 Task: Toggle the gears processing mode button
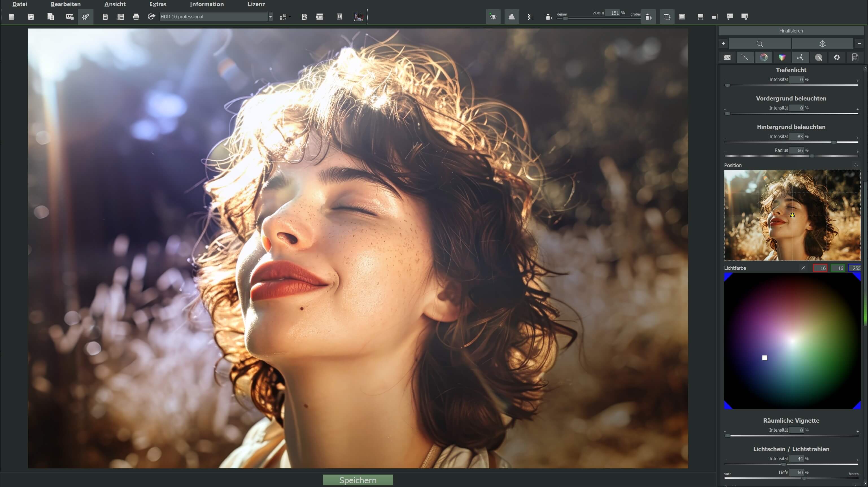tap(86, 16)
